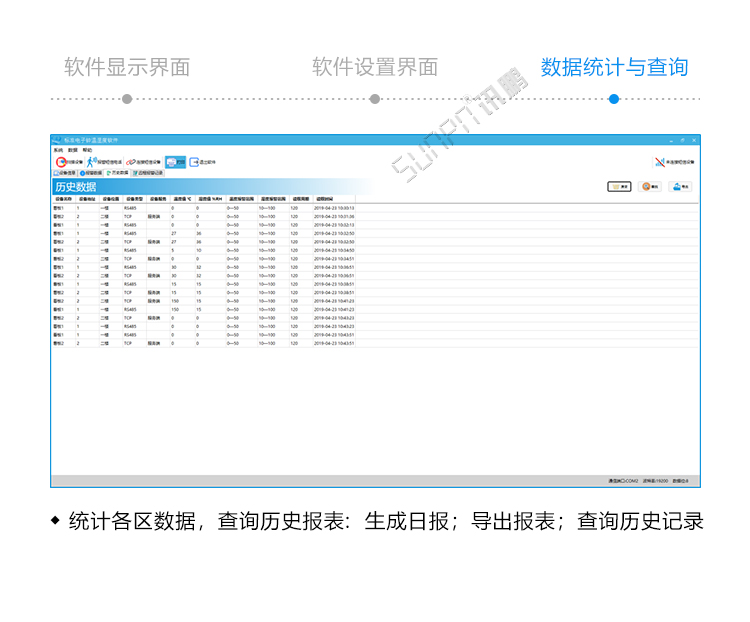Click the orange magnifier query button

click(650, 186)
